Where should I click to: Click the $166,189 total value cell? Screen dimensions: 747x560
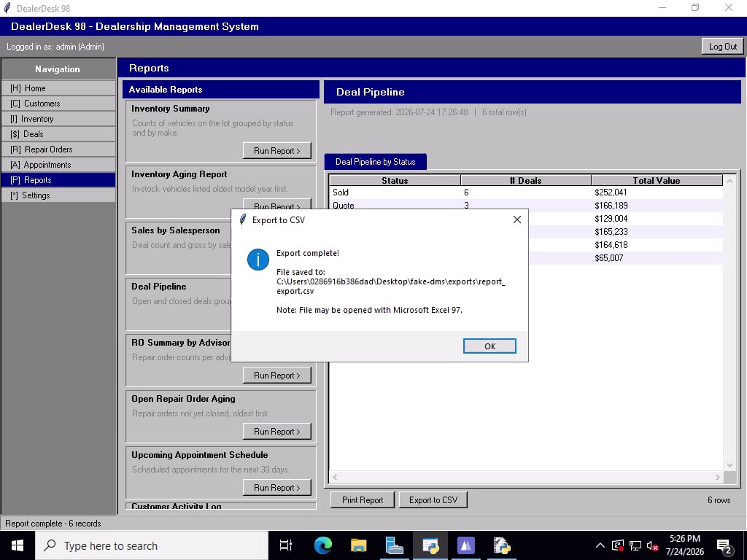point(611,205)
